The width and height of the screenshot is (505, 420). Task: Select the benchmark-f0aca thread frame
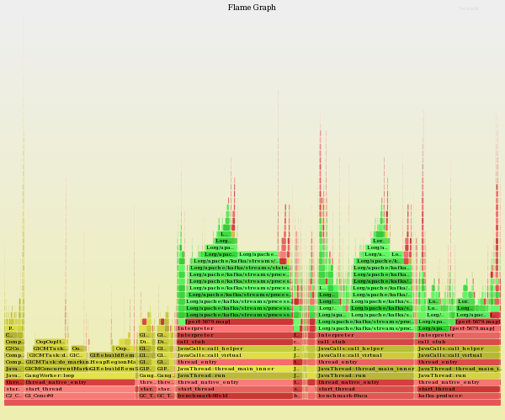(x=365, y=396)
